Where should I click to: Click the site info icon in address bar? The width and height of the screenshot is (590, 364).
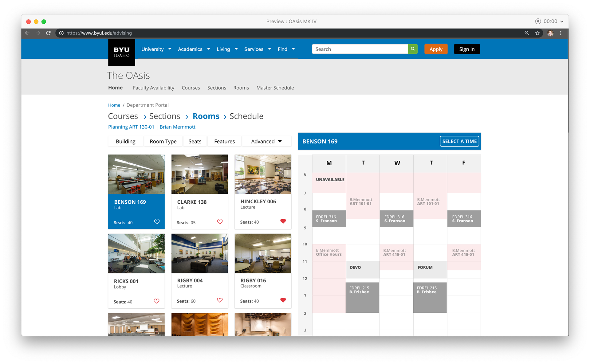(x=61, y=33)
